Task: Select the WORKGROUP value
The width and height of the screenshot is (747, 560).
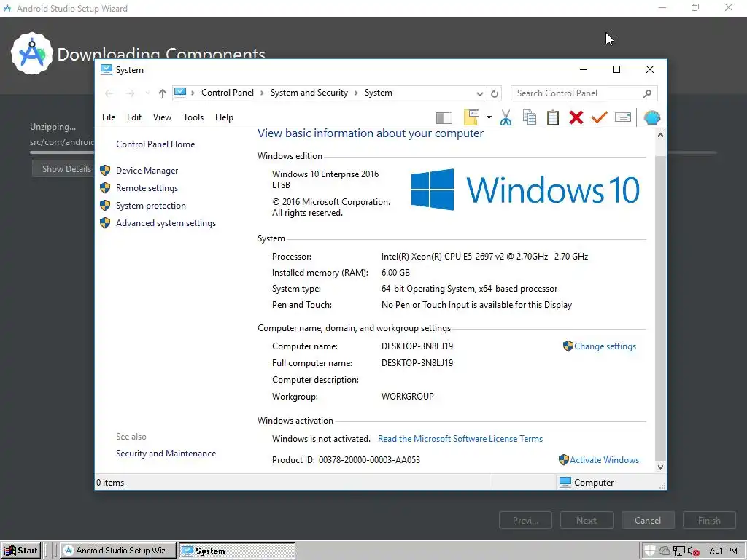Action: (407, 397)
